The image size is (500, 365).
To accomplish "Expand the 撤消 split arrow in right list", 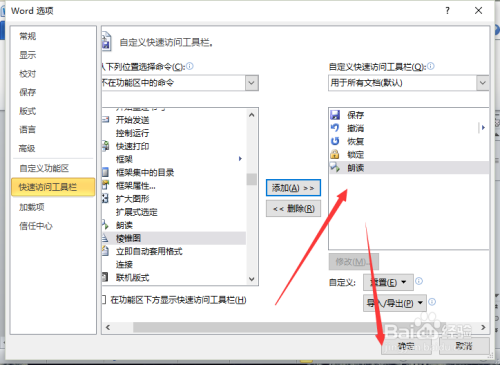I will click(483, 128).
